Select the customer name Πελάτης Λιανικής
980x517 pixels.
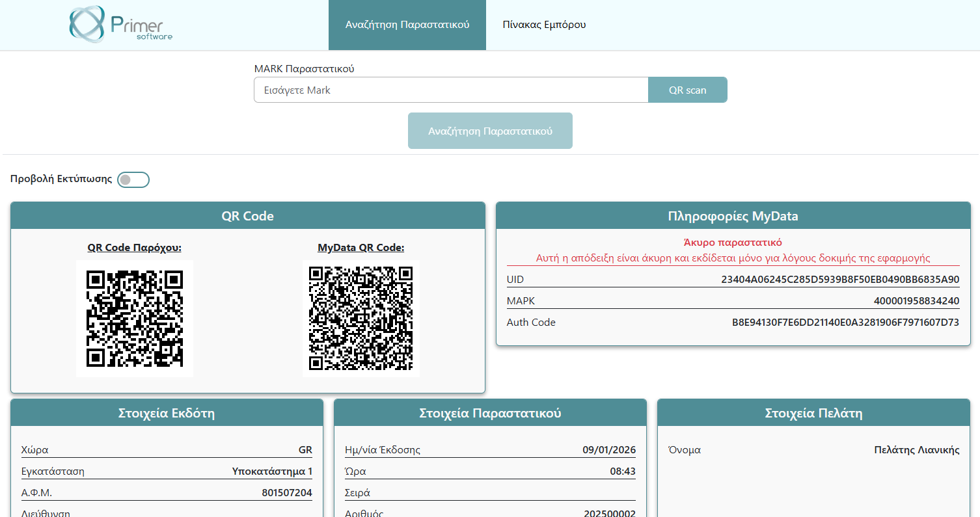pos(917,450)
